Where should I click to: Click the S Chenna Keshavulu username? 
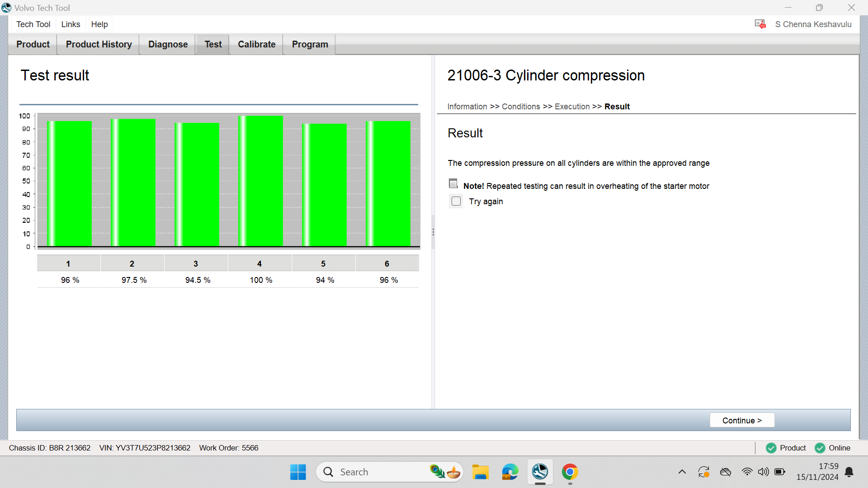[x=813, y=24]
